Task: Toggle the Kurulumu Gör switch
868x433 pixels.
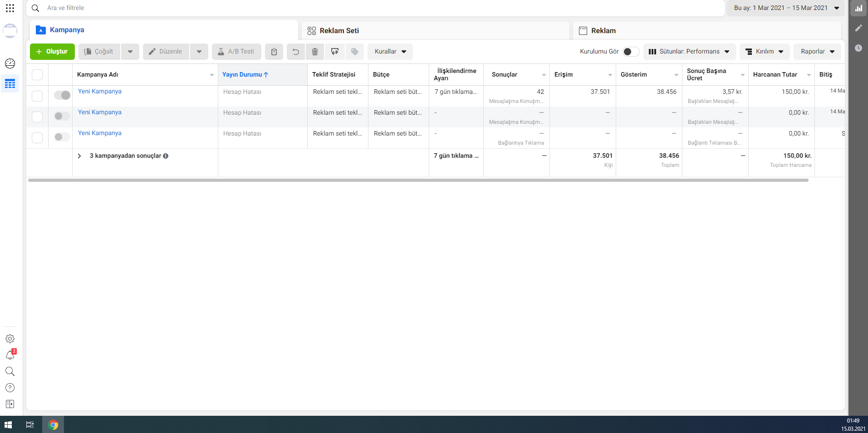Action: coord(631,52)
